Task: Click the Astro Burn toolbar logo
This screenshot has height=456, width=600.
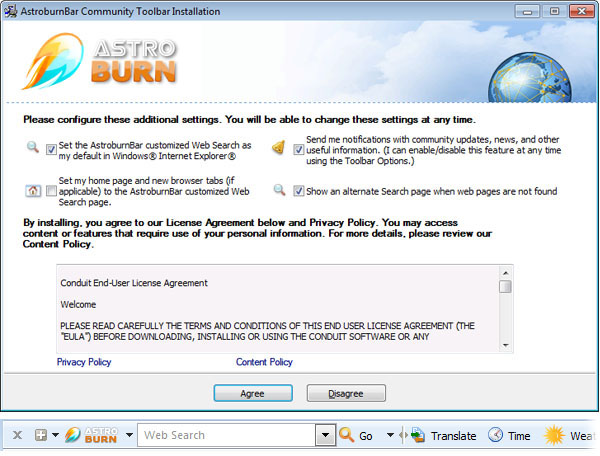Action: click(91, 435)
